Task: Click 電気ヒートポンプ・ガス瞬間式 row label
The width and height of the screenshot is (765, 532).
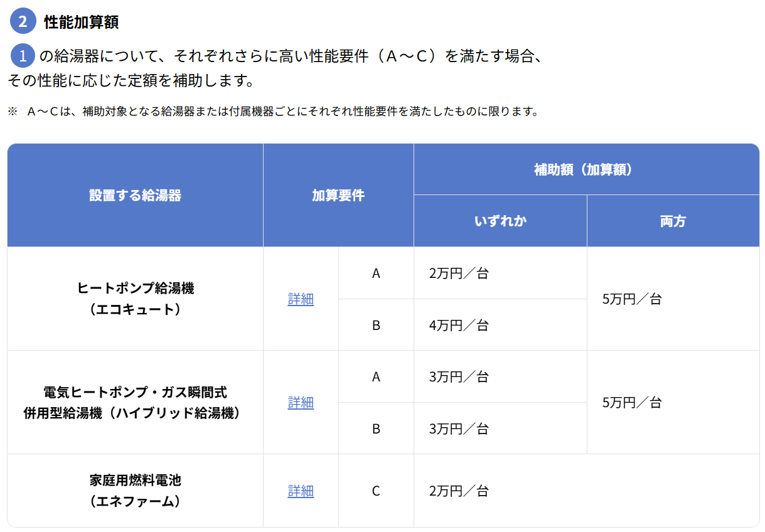Action: tap(135, 393)
